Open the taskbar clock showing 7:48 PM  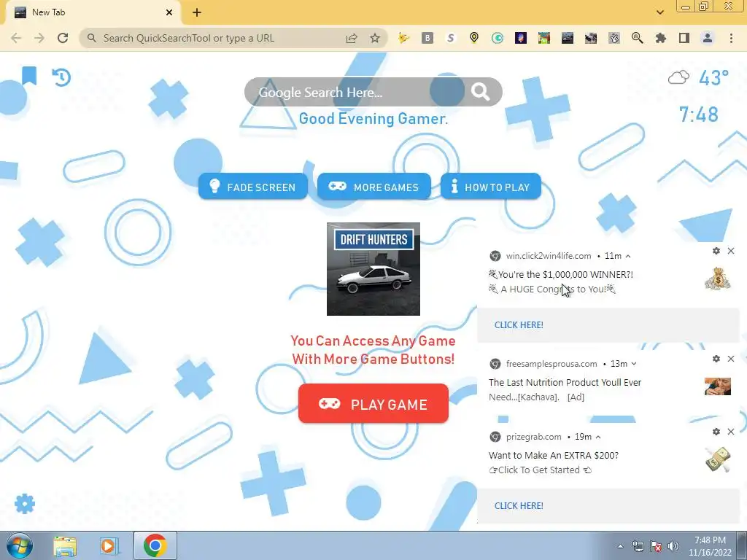[x=710, y=546]
